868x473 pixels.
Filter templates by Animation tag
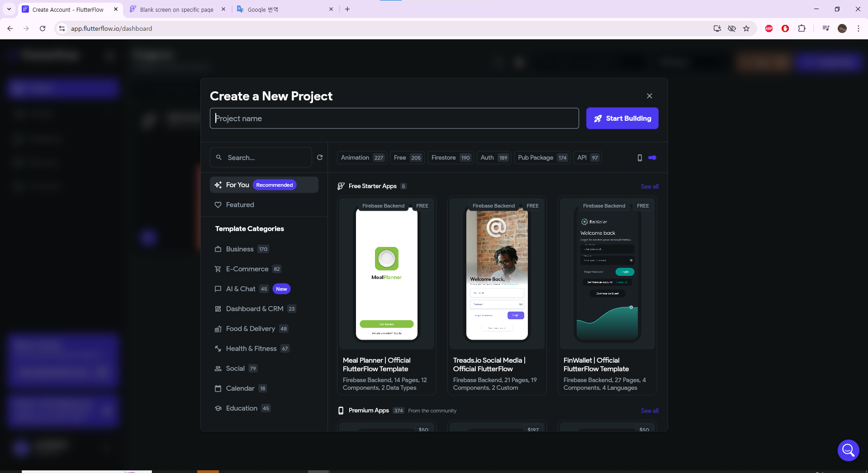(362, 158)
